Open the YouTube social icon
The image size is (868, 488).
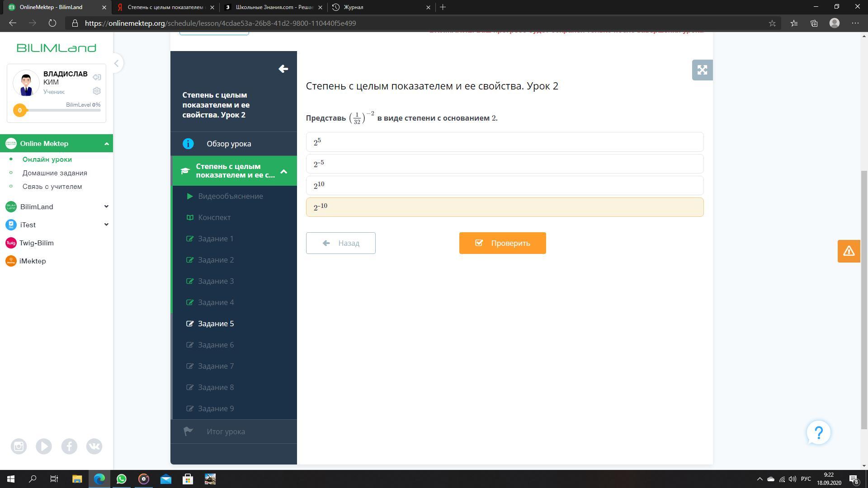click(44, 446)
